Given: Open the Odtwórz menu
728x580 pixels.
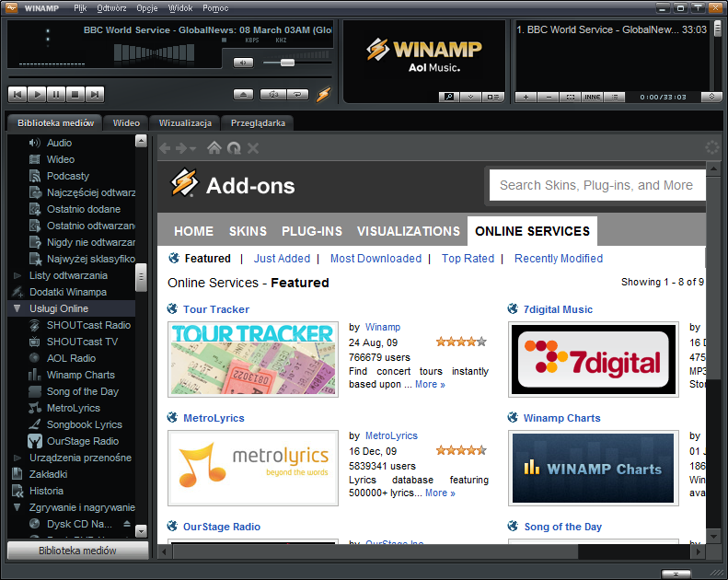Looking at the screenshot, I should (111, 8).
